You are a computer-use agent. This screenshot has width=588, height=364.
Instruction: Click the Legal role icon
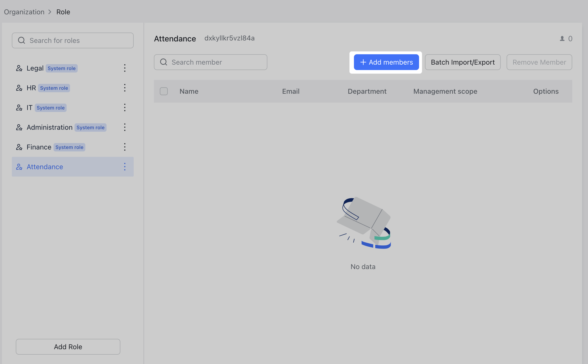19,68
